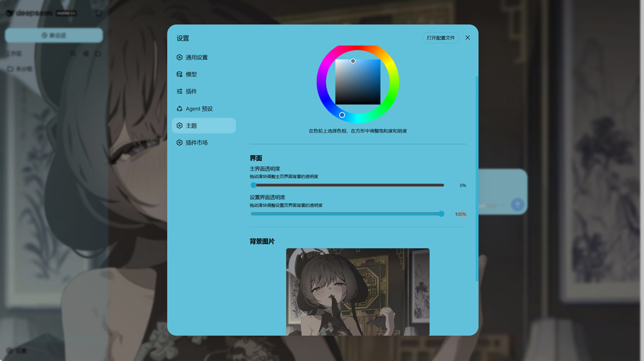
Task: Open the 插件 settings section
Action: pyautogui.click(x=204, y=91)
